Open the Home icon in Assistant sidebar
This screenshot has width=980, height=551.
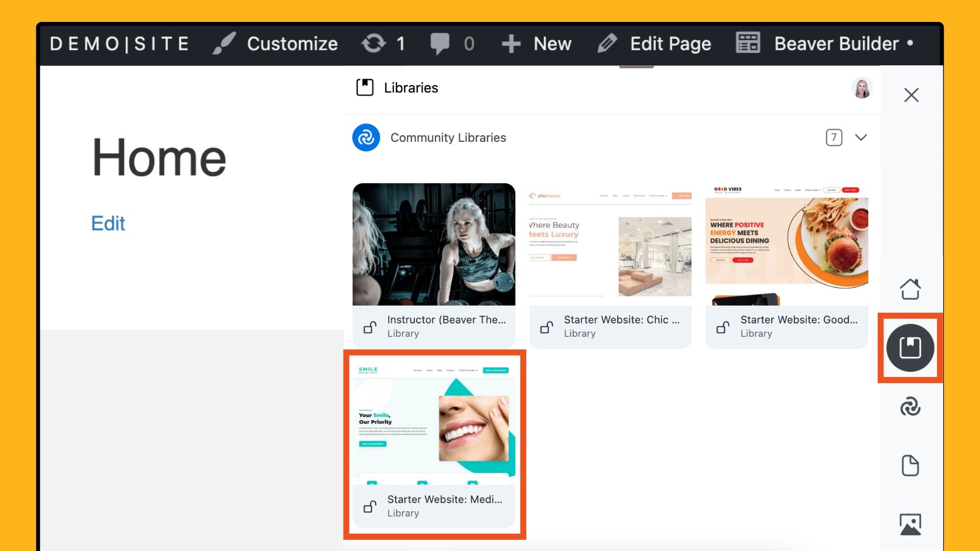[910, 289]
